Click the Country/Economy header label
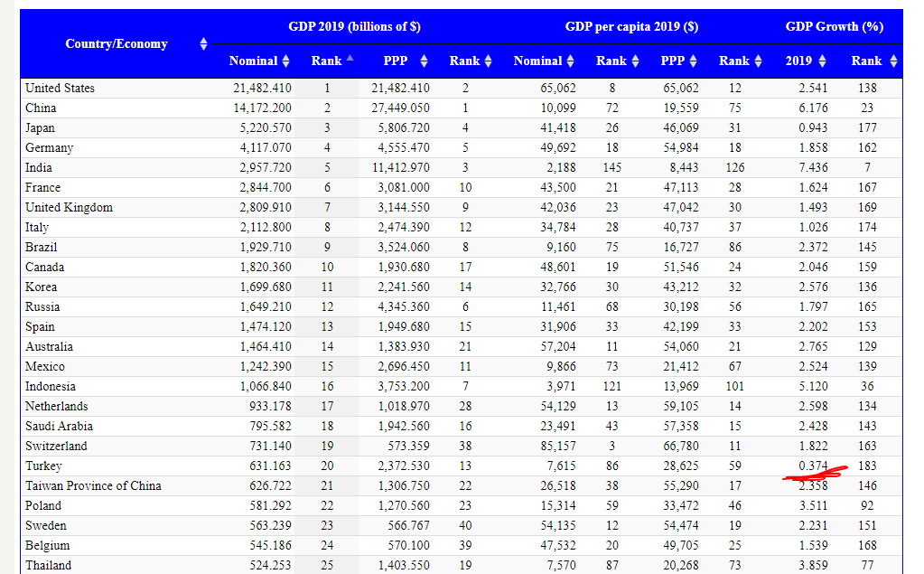This screenshot has height=574, width=924. pos(117,43)
